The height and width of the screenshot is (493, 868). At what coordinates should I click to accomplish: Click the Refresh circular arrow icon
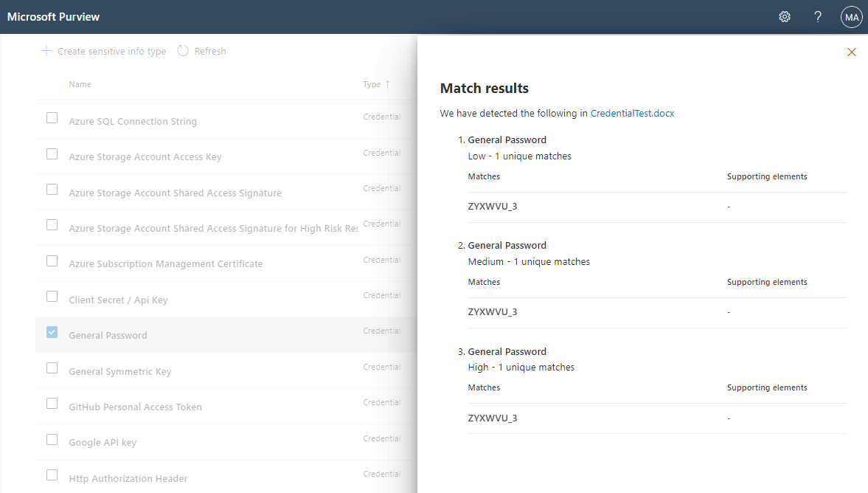click(183, 51)
